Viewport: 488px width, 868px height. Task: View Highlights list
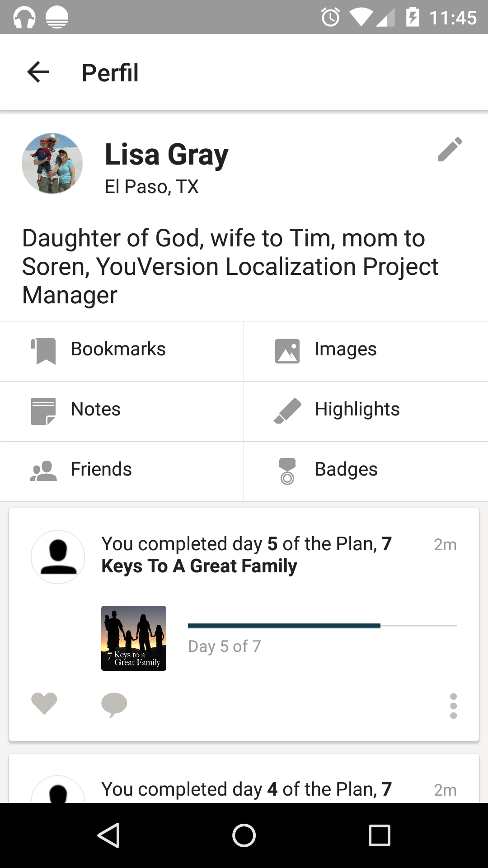click(357, 410)
